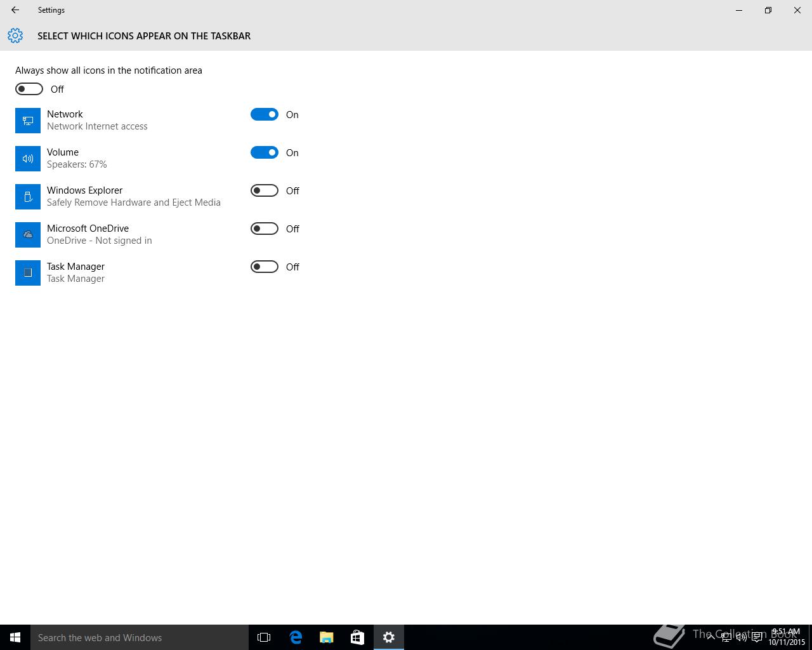Screen dimensions: 812x650
Task: Launch Microsoft Edge from the taskbar
Action: [x=296, y=637]
